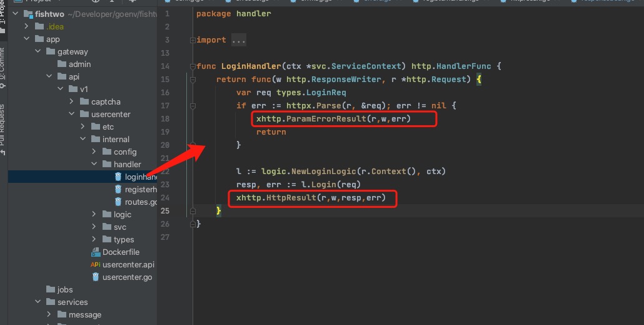
Task: Click ParamErrorResult call in code
Action: (333, 119)
